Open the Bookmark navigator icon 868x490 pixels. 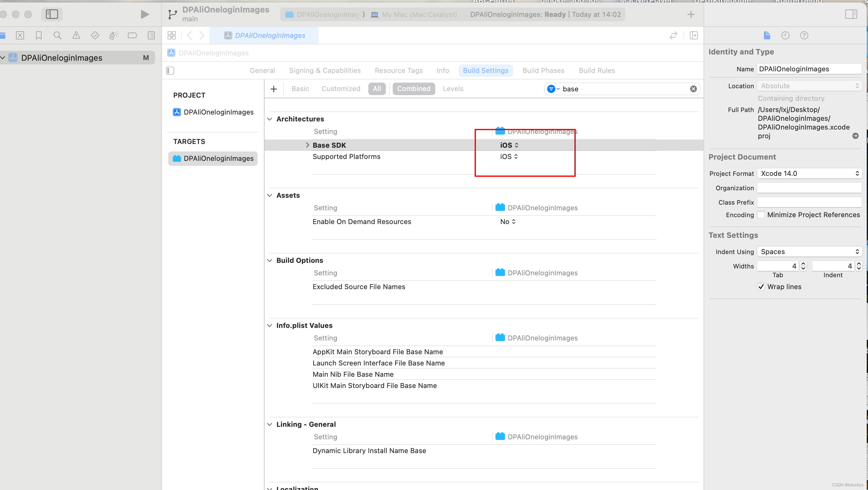point(39,35)
